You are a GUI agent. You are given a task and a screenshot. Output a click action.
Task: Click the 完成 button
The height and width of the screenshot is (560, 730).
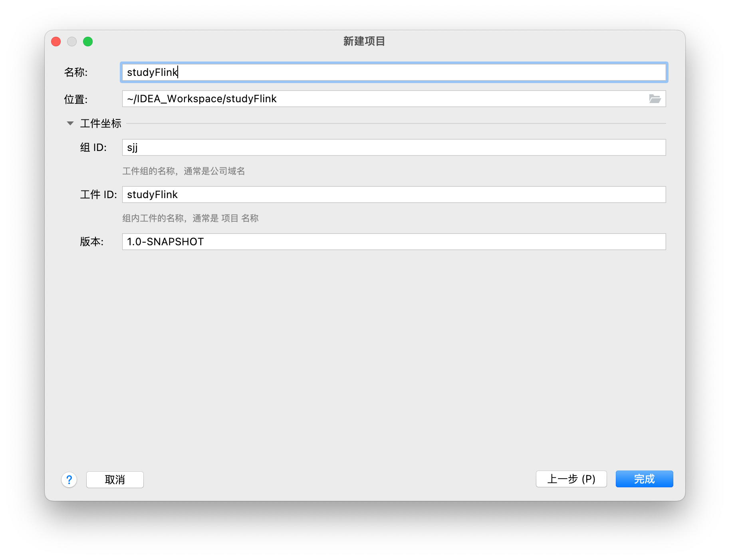pos(644,479)
